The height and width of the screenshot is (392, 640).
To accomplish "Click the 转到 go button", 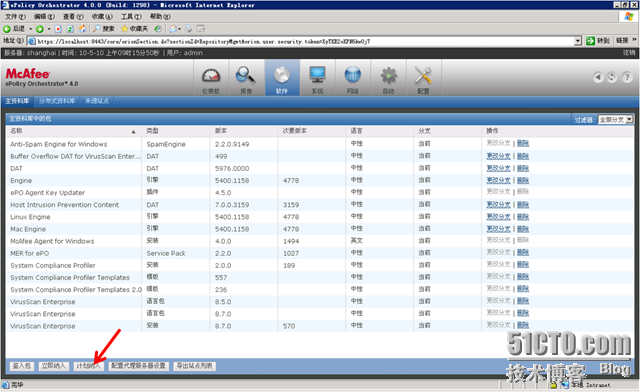I will [598, 41].
